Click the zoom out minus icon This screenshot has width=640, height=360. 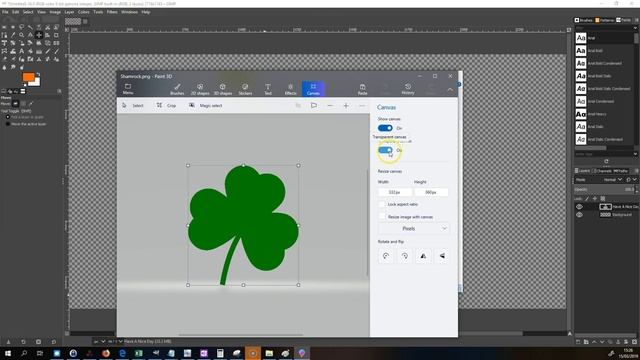pos(330,105)
